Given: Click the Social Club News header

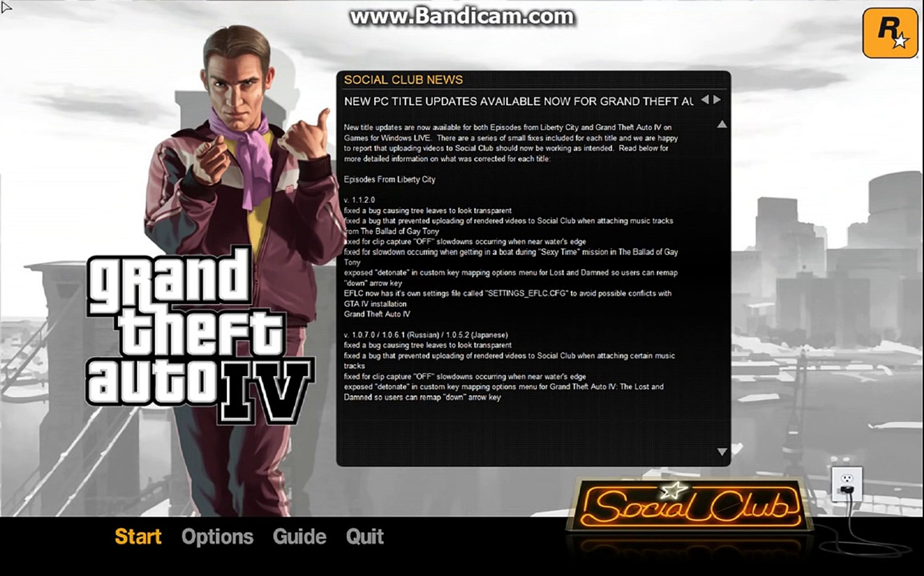Looking at the screenshot, I should [403, 80].
